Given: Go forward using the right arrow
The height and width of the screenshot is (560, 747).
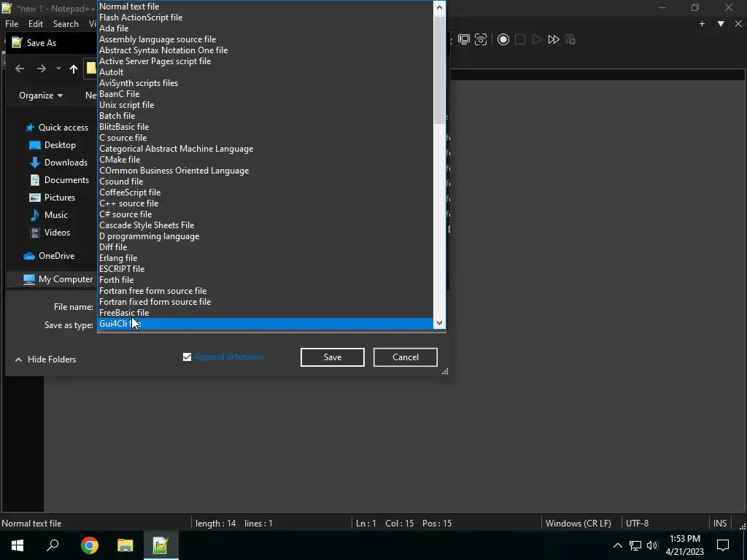Looking at the screenshot, I should [42, 69].
